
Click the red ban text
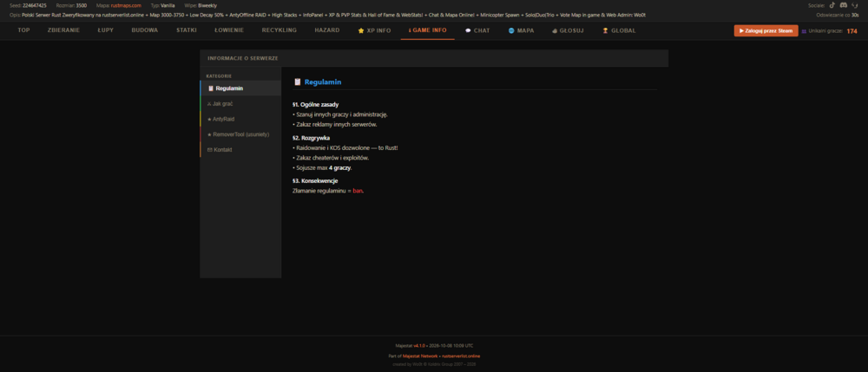[358, 191]
